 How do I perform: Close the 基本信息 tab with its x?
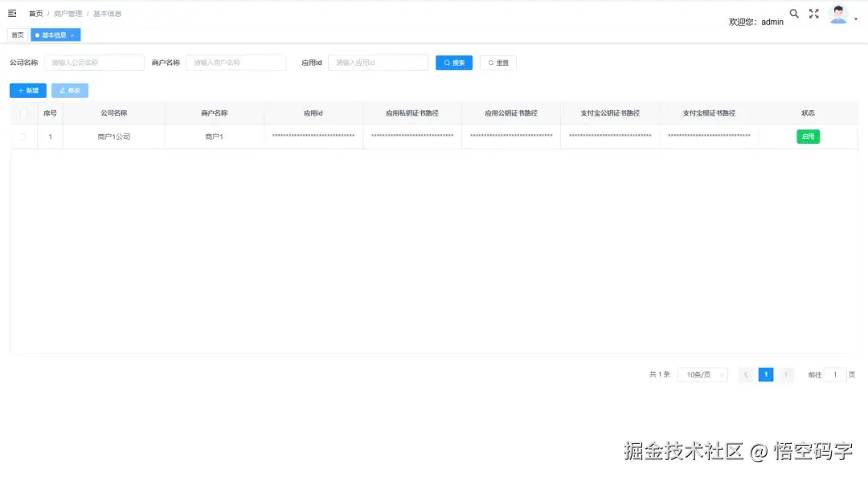[71, 35]
